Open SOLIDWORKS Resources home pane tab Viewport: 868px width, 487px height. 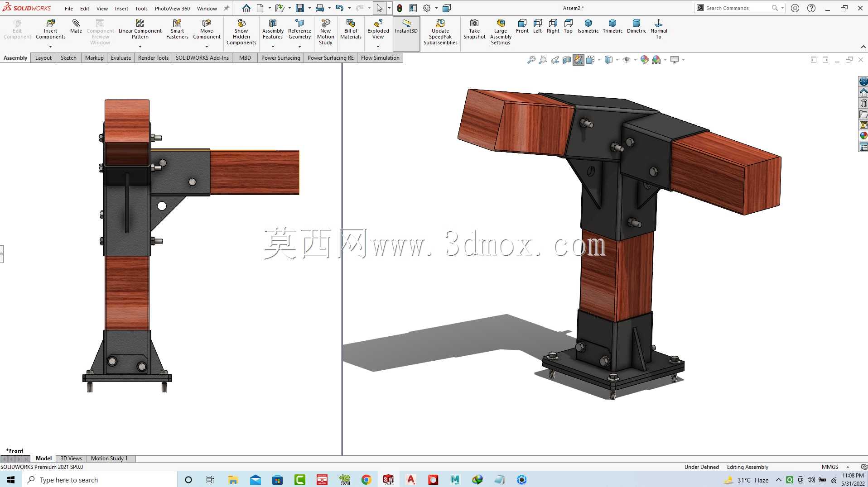(x=863, y=92)
